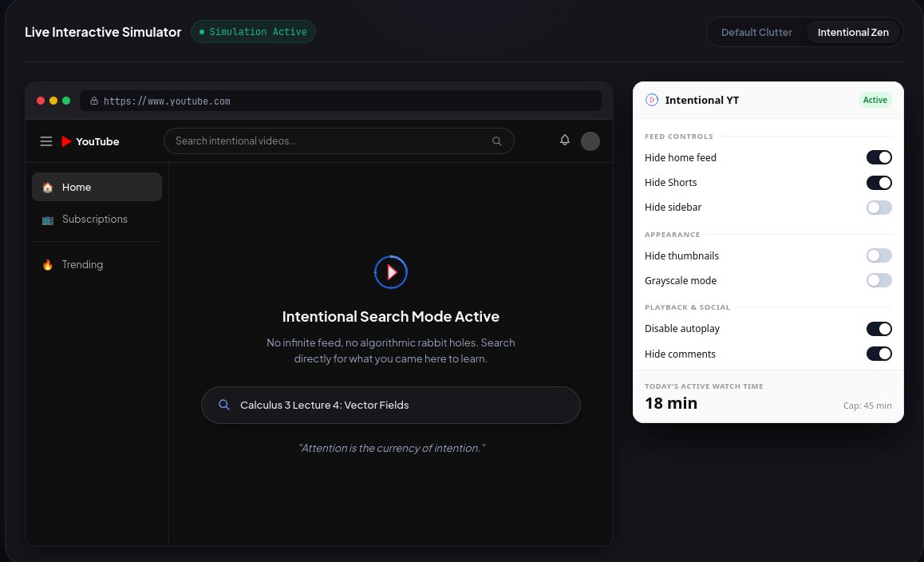Click the red YouTube play logo
This screenshot has width=924, height=562.
pyautogui.click(x=66, y=141)
